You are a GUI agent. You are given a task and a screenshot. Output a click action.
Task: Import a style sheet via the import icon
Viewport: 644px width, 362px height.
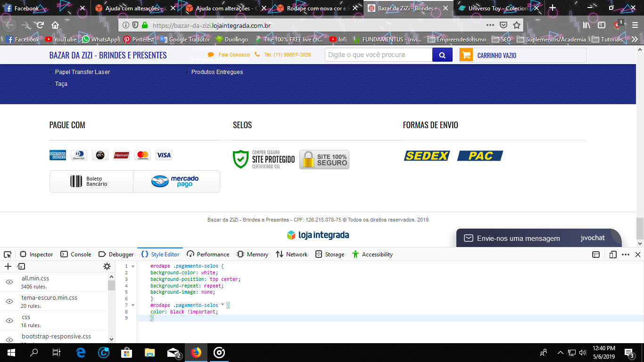click(x=21, y=266)
